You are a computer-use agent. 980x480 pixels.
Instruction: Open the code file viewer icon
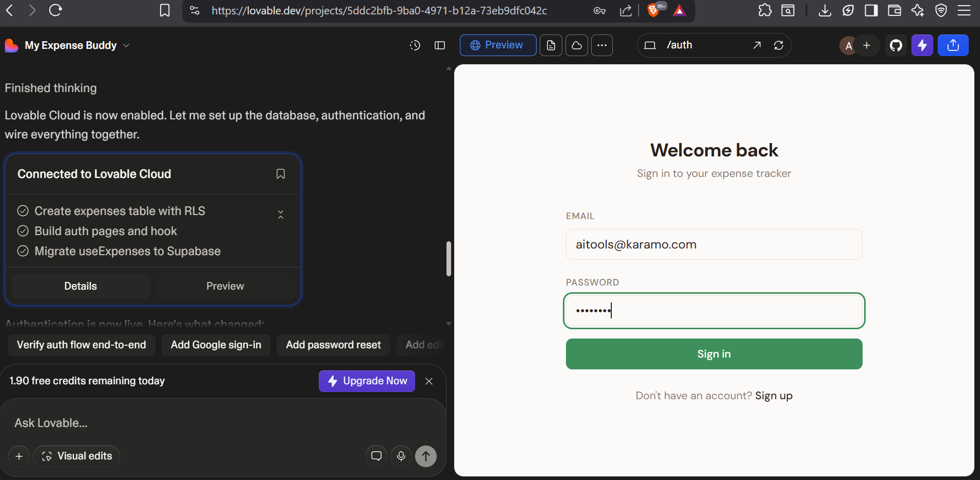(551, 45)
